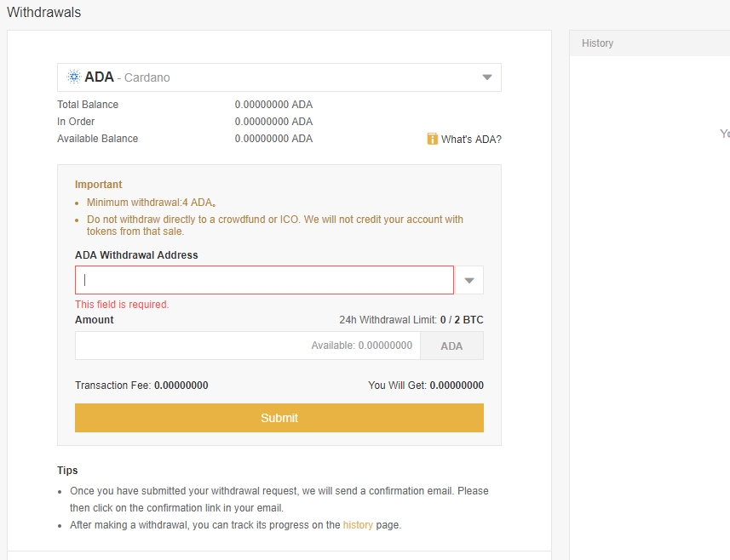Click the crowdfund or ICO warning text
Image resolution: width=730 pixels, height=560 pixels.
(x=274, y=226)
